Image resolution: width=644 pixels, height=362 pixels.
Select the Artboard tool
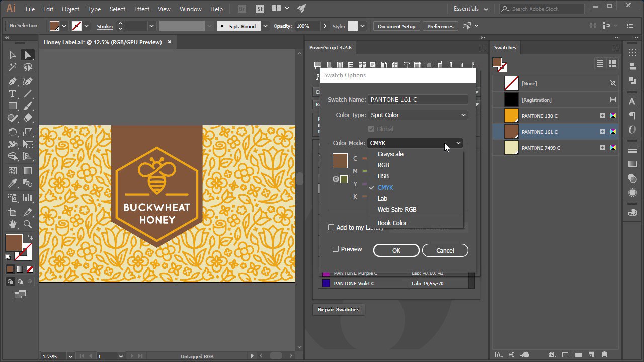coord(13,213)
